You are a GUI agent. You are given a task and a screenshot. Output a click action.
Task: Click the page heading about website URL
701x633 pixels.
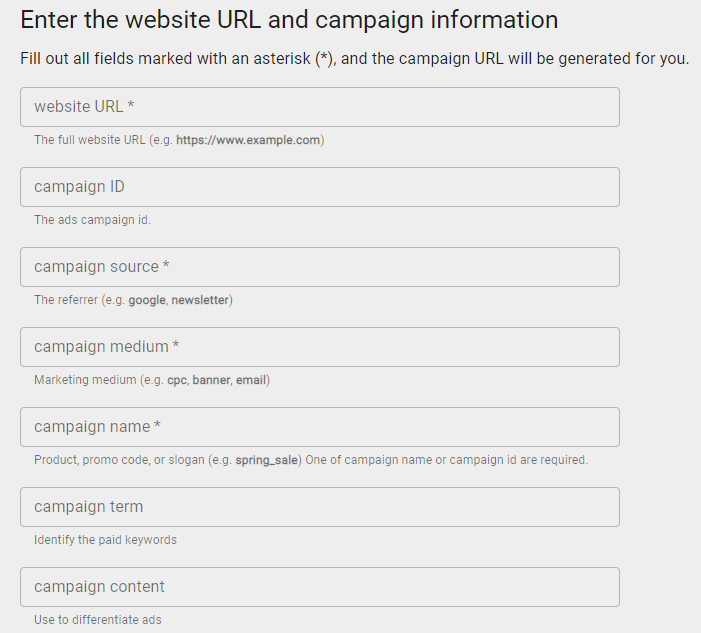coord(289,20)
